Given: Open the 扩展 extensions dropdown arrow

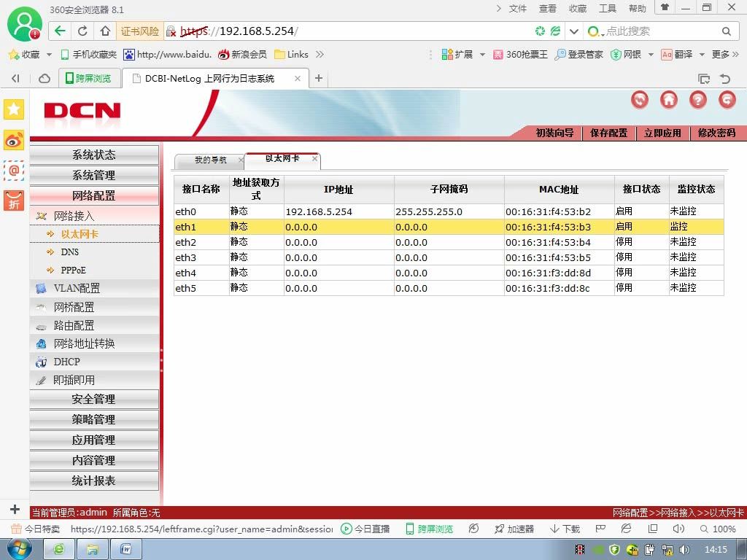Looking at the screenshot, I should (x=482, y=54).
